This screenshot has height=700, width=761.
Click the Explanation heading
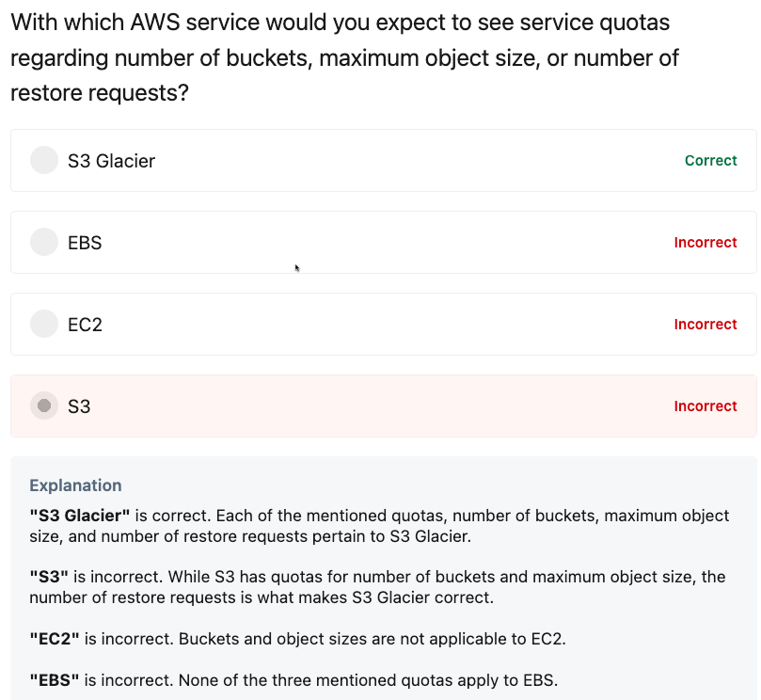[x=75, y=485]
